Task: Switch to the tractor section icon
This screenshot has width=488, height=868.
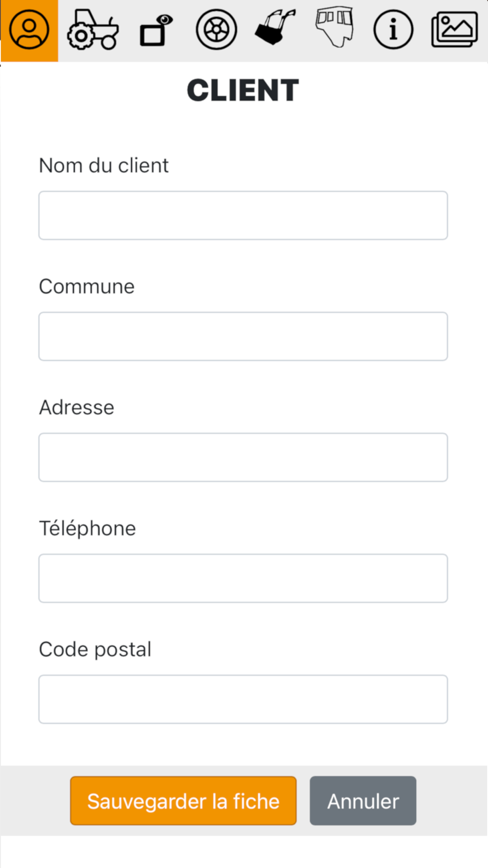Action: (x=93, y=30)
